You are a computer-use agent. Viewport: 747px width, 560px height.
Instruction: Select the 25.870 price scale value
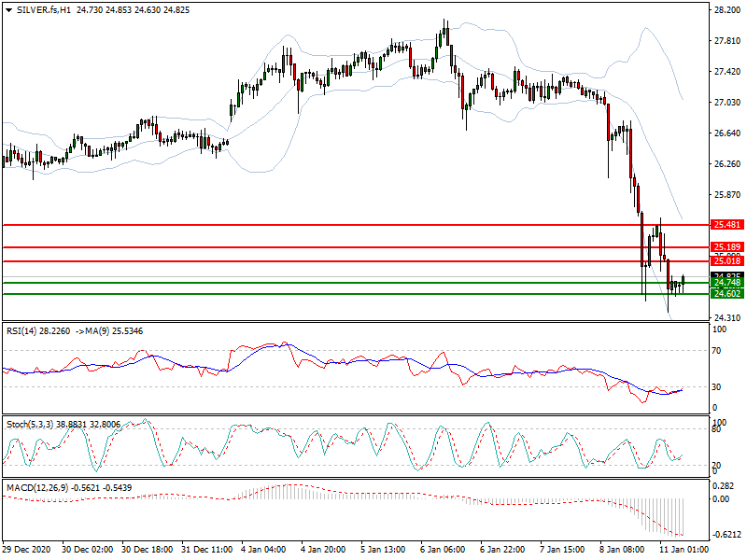(x=727, y=194)
